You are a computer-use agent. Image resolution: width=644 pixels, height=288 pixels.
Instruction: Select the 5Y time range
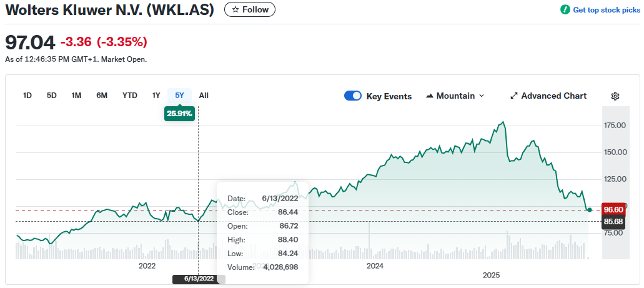179,96
